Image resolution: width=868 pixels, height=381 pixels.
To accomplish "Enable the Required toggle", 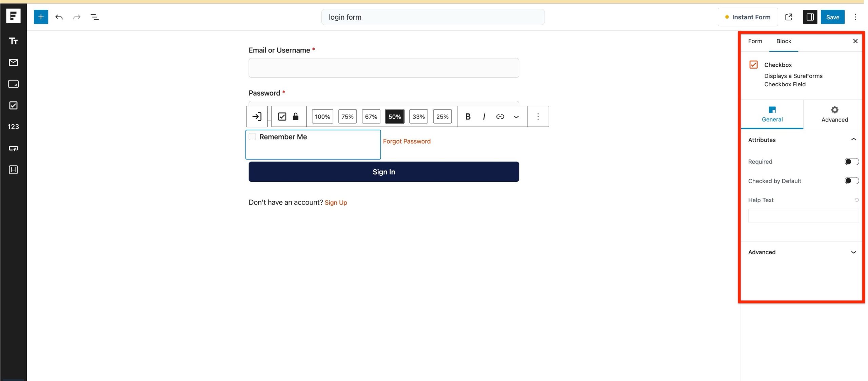I will coord(851,162).
